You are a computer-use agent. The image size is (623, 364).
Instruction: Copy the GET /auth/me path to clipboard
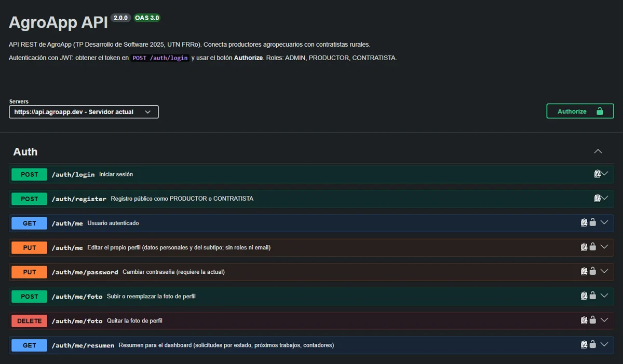pyautogui.click(x=584, y=223)
